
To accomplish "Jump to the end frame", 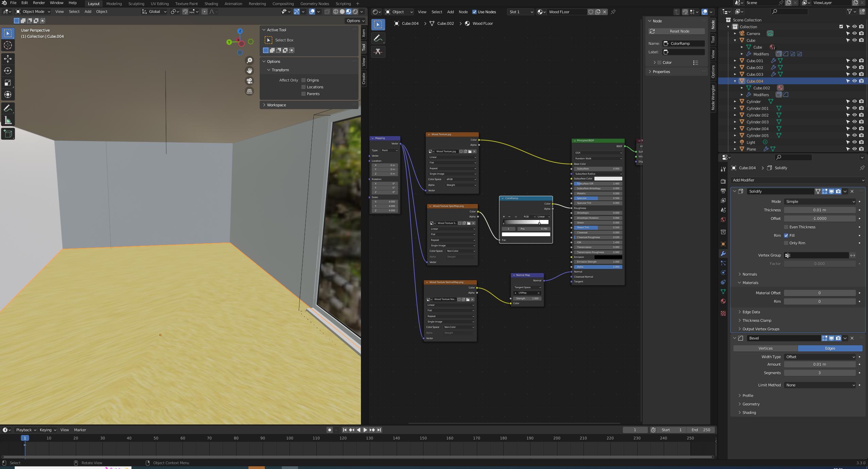I will pos(379,430).
